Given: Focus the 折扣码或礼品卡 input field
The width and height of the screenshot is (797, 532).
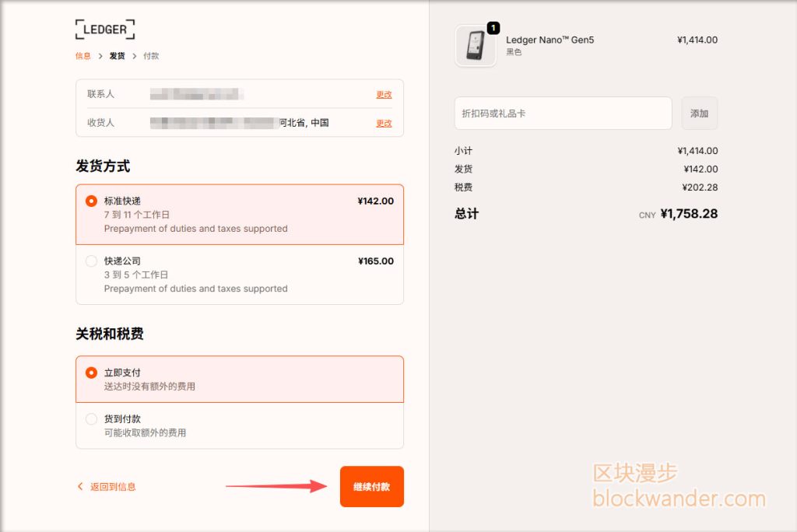Looking at the screenshot, I should 564,114.
